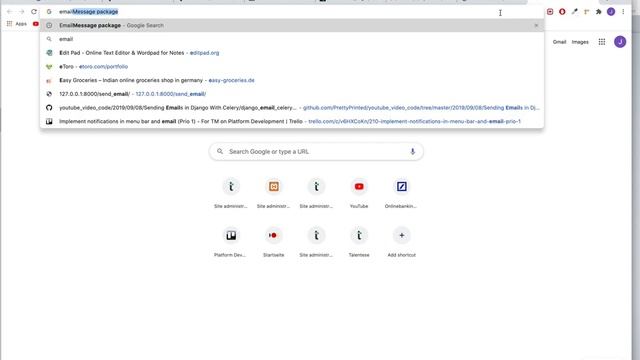
Task: Open the Startseite shortcut tile
Action: coord(273,242)
